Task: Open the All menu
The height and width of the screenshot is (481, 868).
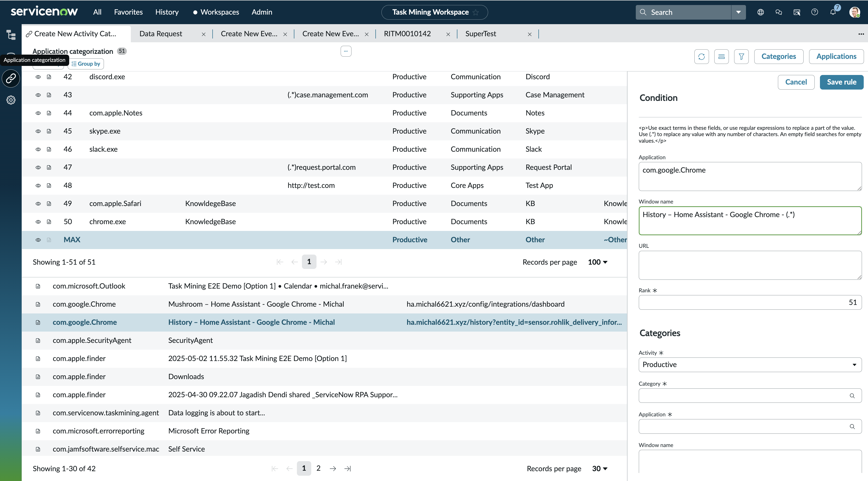Action: pyautogui.click(x=97, y=12)
